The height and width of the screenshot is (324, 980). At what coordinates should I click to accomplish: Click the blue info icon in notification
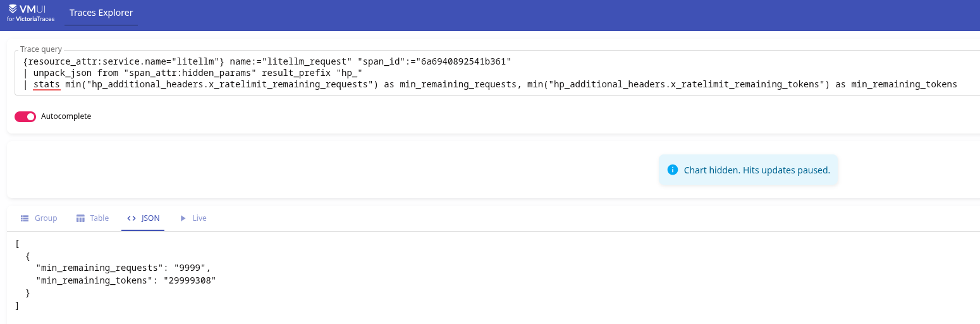pos(673,170)
